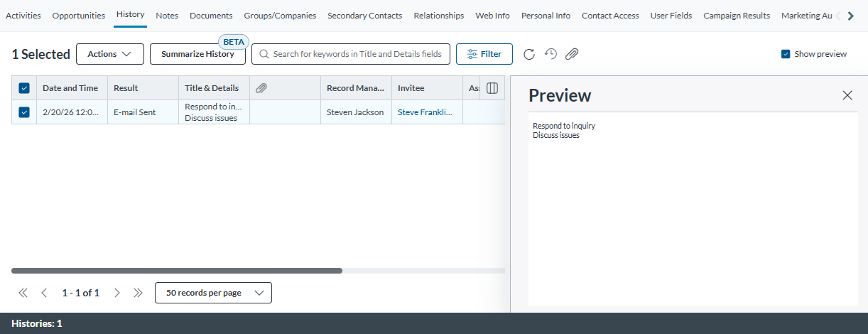Image resolution: width=868 pixels, height=334 pixels.
Task: Click the Record Mana... column header
Action: point(356,88)
